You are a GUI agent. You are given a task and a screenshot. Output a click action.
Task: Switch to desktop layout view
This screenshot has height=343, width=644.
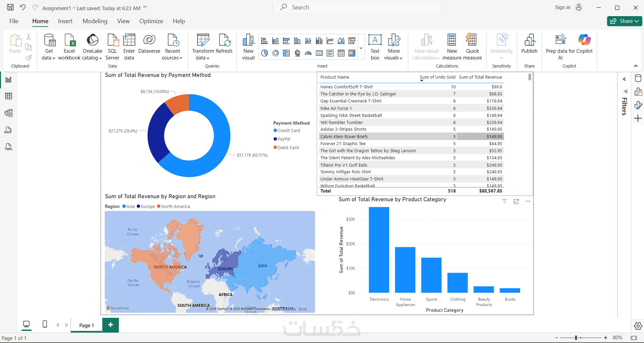26,325
